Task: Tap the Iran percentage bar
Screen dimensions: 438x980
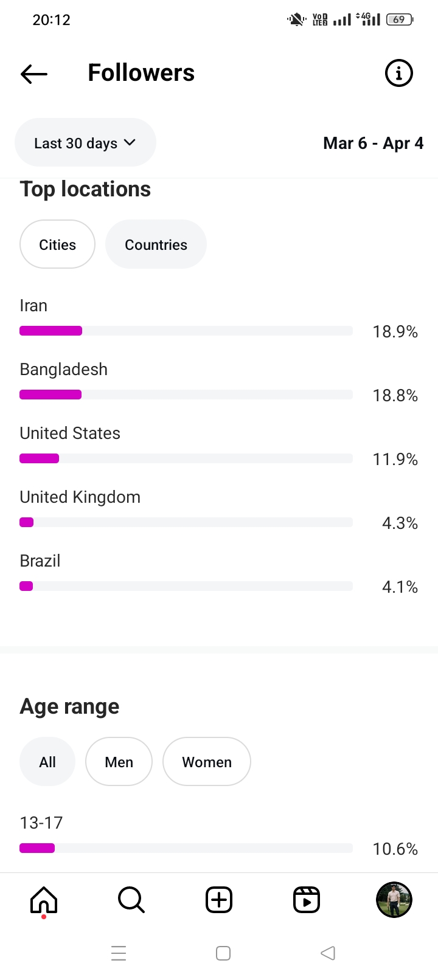Action: click(x=186, y=331)
